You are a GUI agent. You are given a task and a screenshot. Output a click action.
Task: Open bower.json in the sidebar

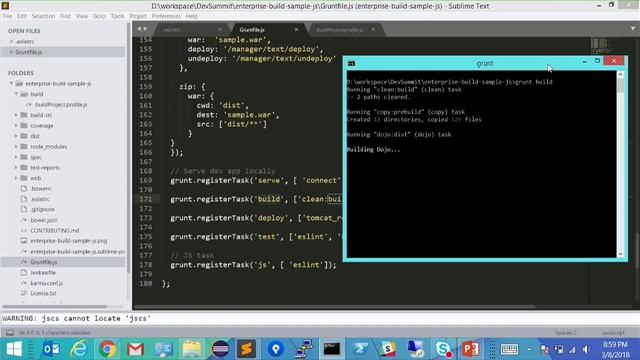click(x=44, y=220)
